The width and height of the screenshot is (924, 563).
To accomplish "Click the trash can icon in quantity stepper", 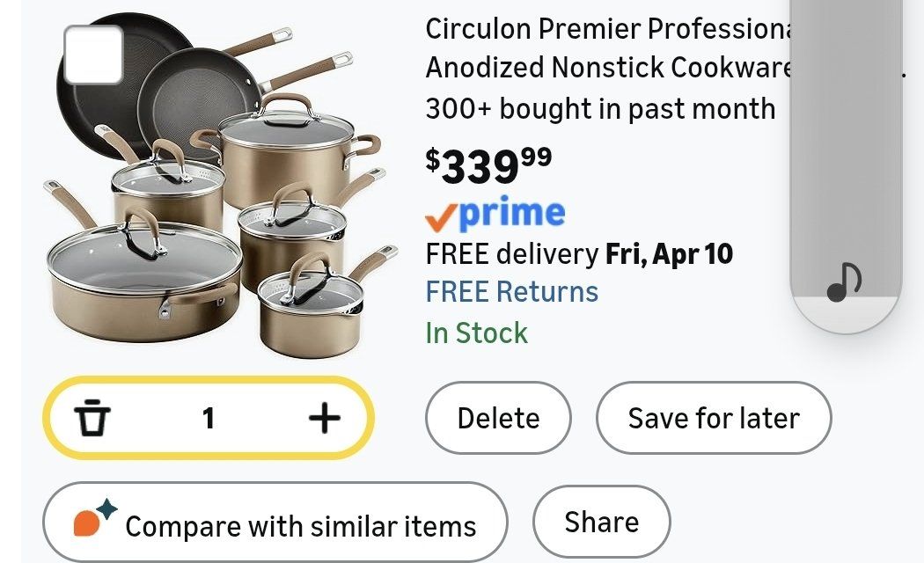I will [92, 419].
